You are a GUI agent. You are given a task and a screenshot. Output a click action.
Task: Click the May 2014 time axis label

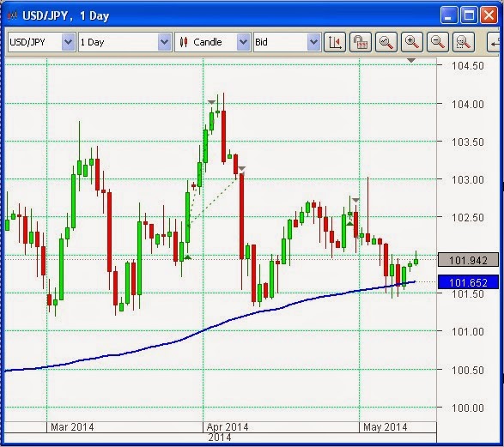pyautogui.click(x=385, y=427)
